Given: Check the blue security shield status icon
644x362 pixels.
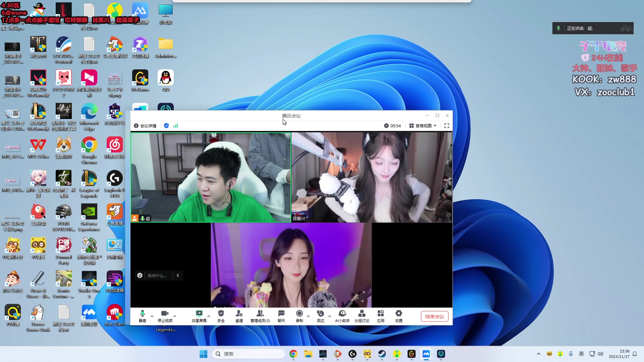Looking at the screenshot, I should pos(166,126).
